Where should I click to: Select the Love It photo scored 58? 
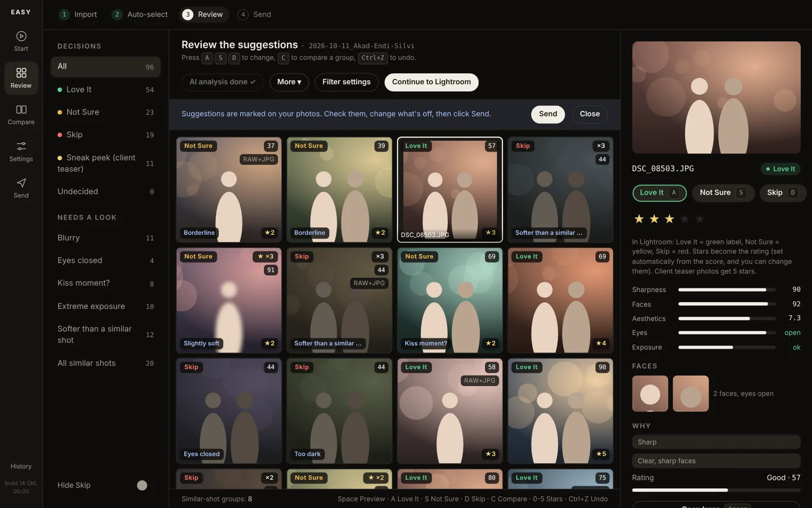click(450, 411)
